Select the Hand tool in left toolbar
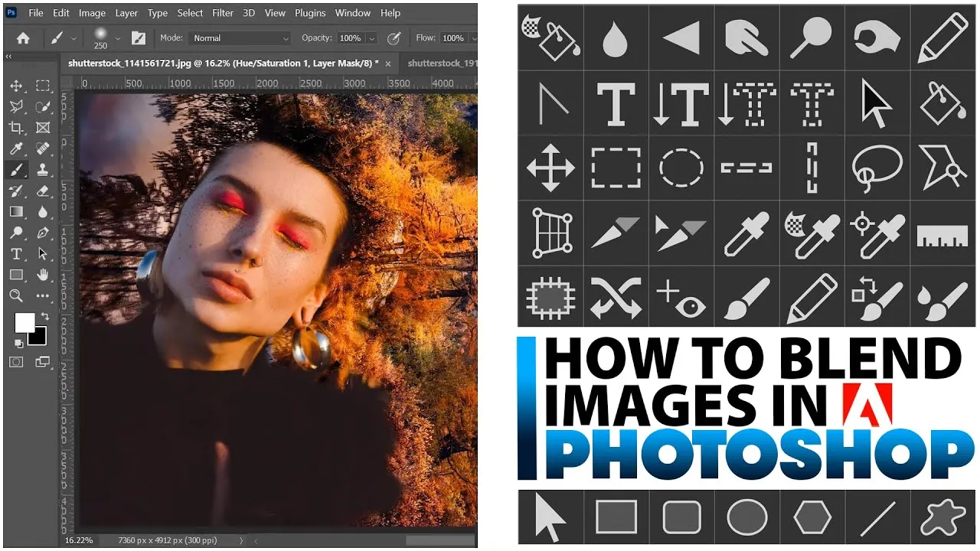This screenshot has width=980, height=551. (43, 274)
